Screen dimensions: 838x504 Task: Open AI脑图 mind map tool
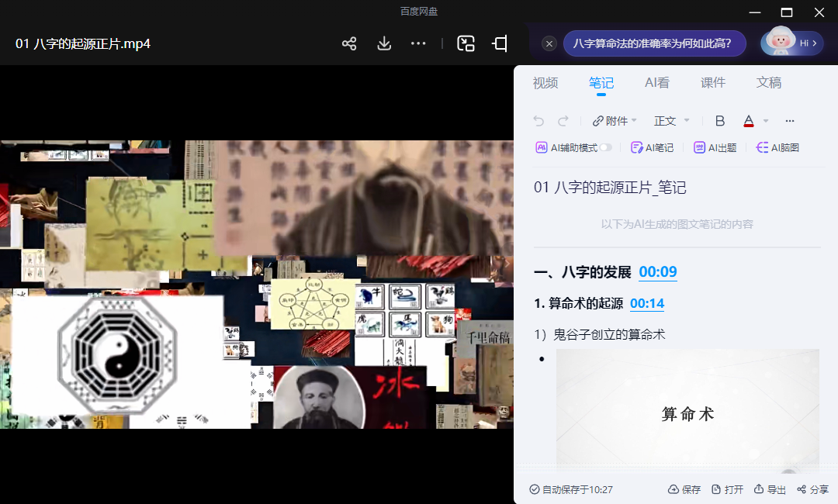[x=777, y=147]
